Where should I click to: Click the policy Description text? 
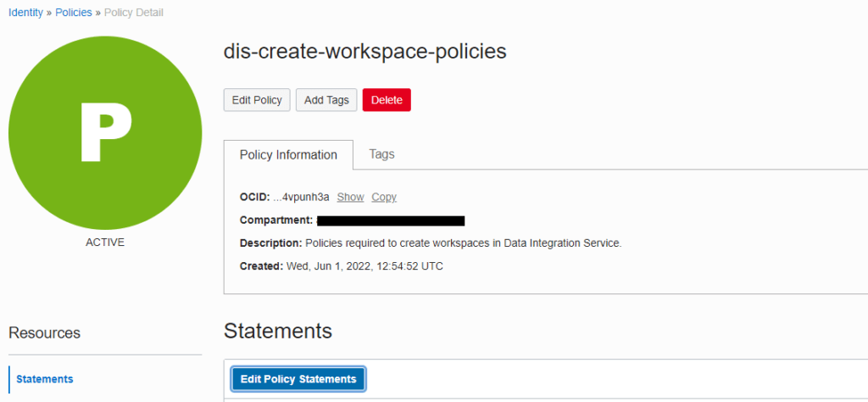click(464, 243)
